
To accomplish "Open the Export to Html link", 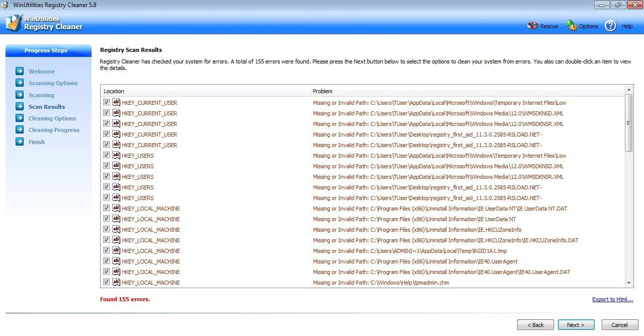I will [612, 299].
